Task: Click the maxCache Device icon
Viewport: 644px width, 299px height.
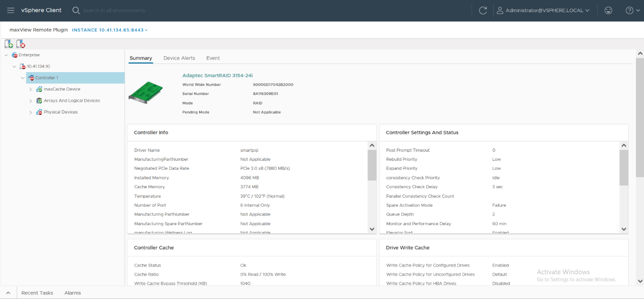Action: tap(39, 89)
